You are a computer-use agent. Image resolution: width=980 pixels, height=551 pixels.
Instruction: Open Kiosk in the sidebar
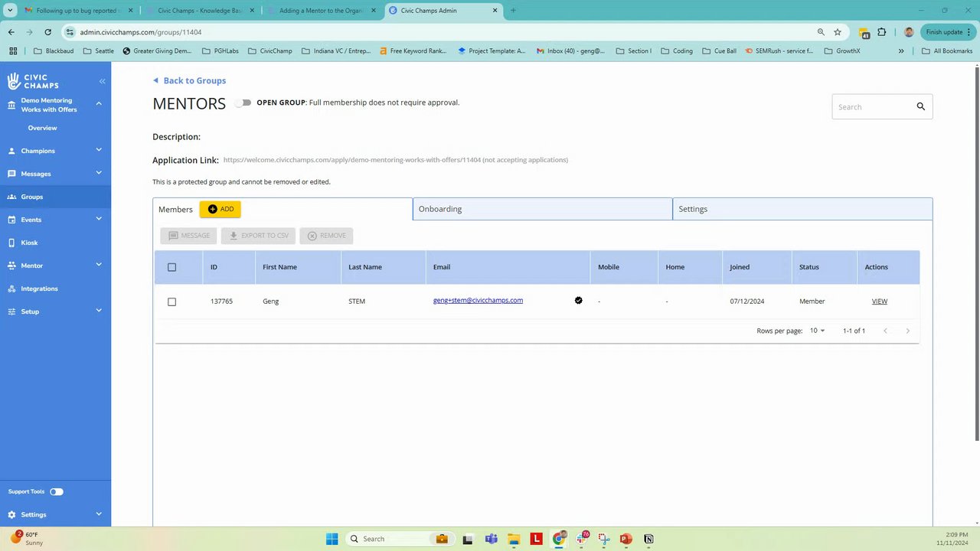55,243
